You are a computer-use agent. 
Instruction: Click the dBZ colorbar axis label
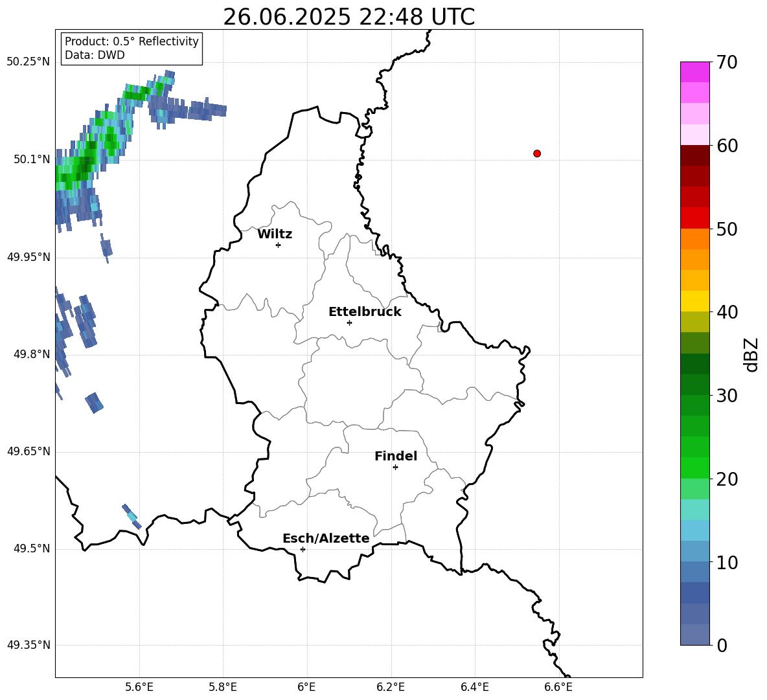pyautogui.click(x=752, y=354)
